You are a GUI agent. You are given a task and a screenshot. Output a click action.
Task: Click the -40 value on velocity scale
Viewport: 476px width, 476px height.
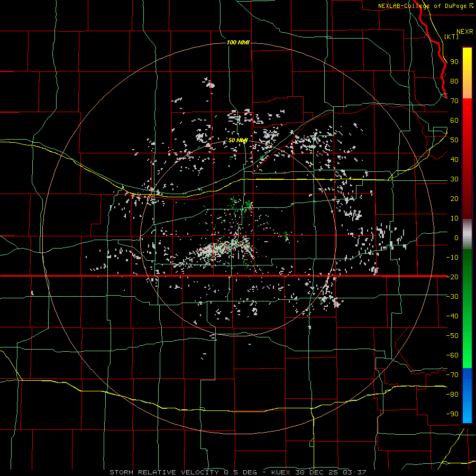point(452,316)
